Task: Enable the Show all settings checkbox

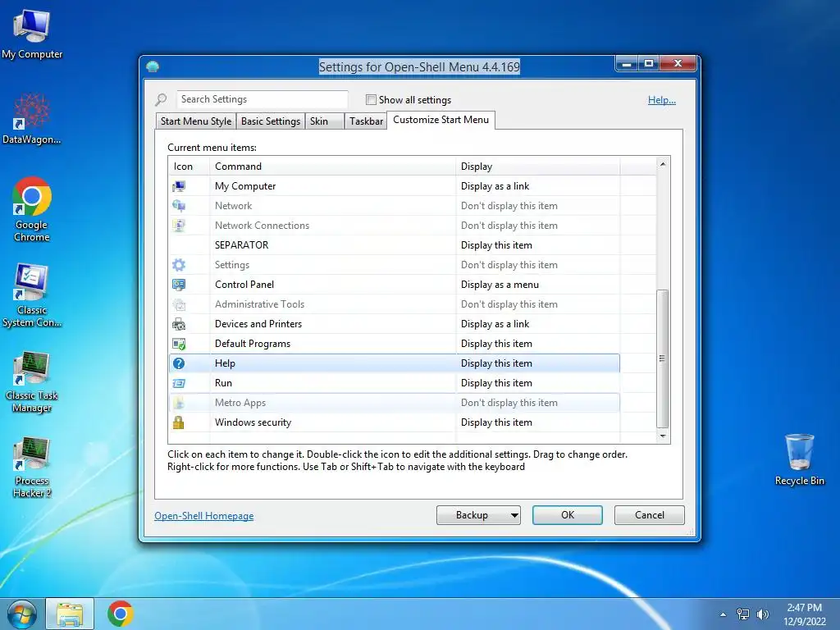Action: [x=371, y=99]
